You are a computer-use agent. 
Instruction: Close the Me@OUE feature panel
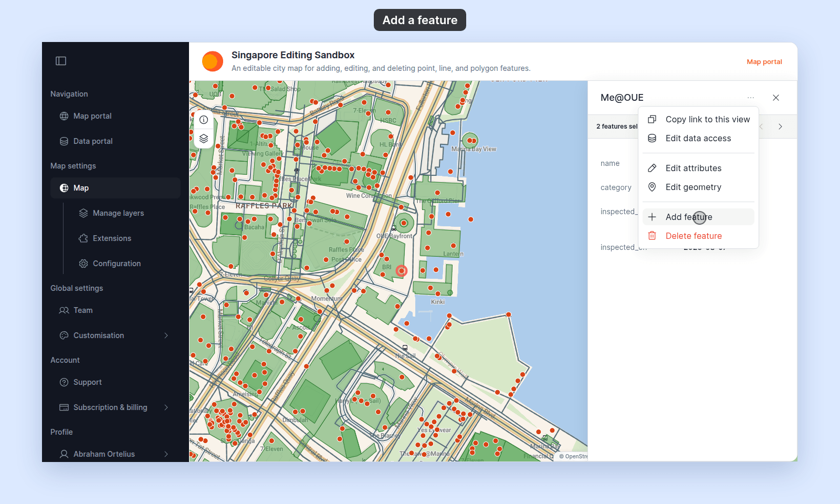776,98
